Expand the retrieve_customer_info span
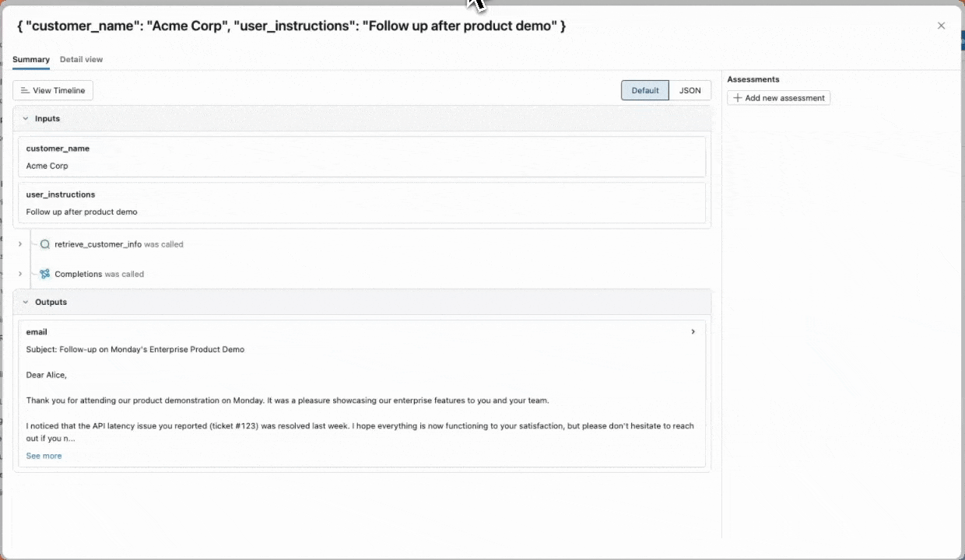Screen dimensions: 965x560 click(19, 243)
